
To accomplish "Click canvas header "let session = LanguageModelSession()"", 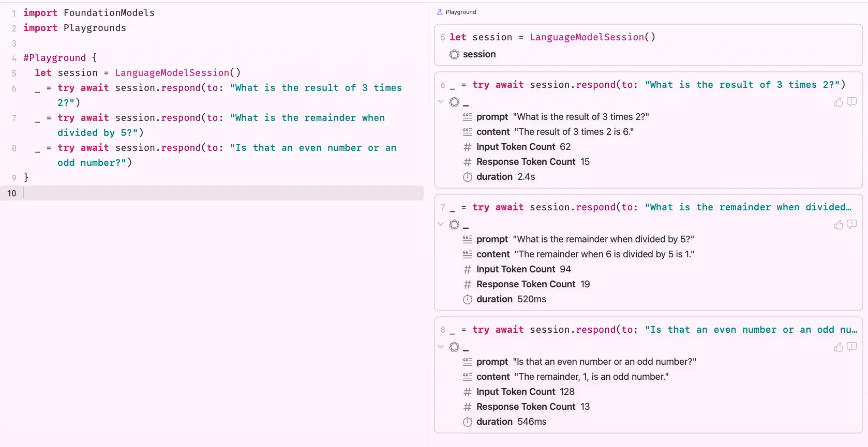I will (552, 37).
